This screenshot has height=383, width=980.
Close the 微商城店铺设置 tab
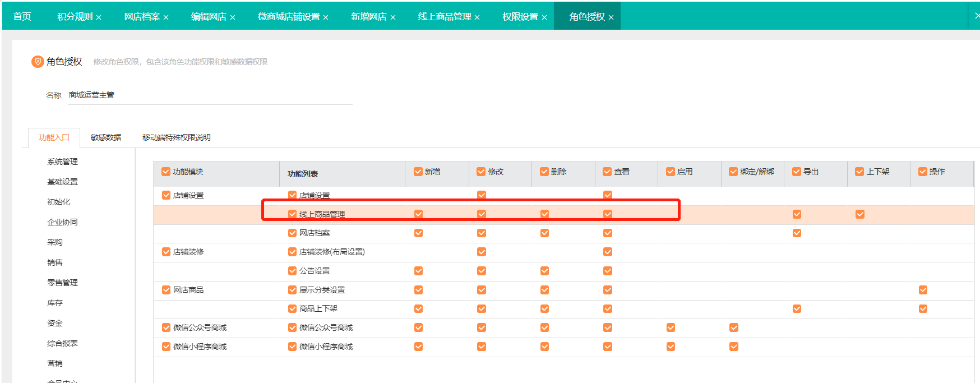[x=326, y=17]
